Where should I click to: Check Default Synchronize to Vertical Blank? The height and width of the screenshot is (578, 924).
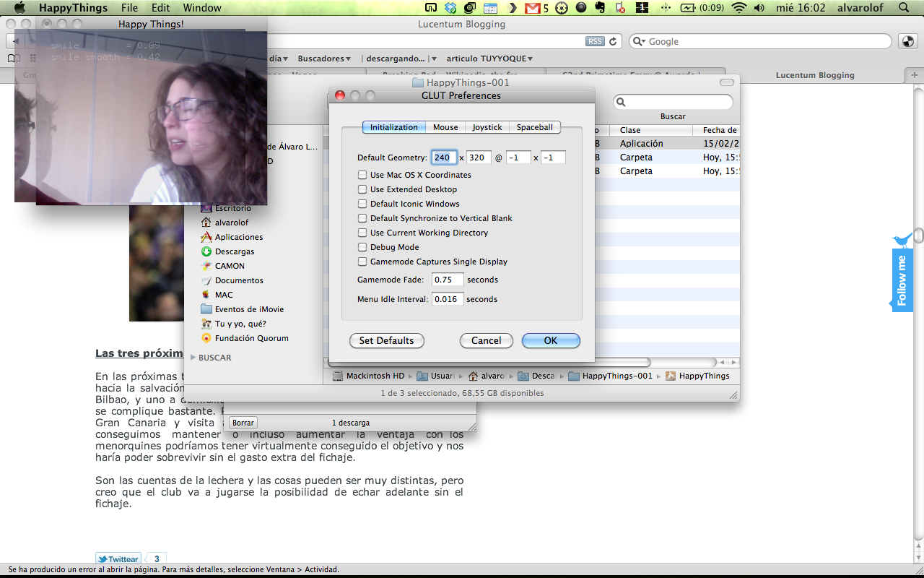pos(362,218)
